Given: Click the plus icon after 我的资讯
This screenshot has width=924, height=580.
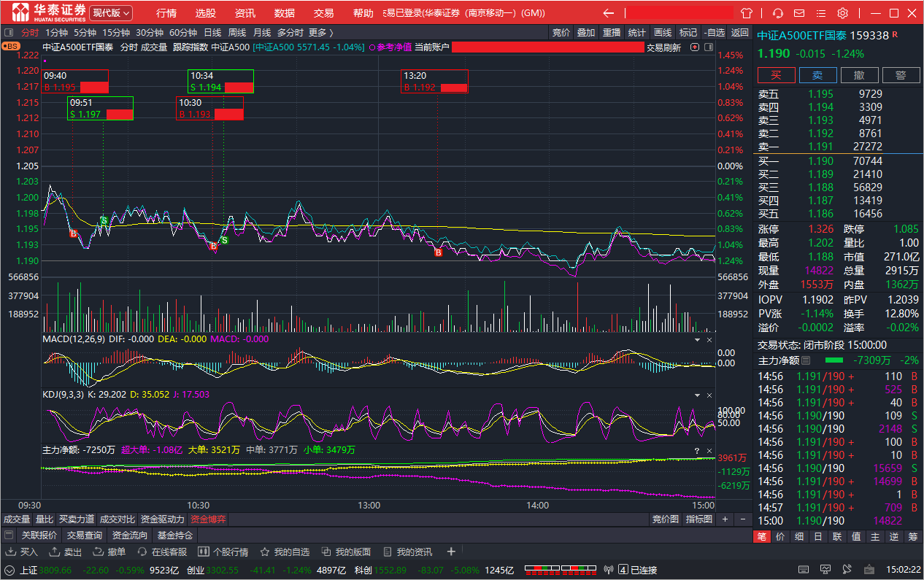Looking at the screenshot, I should pyautogui.click(x=451, y=552).
